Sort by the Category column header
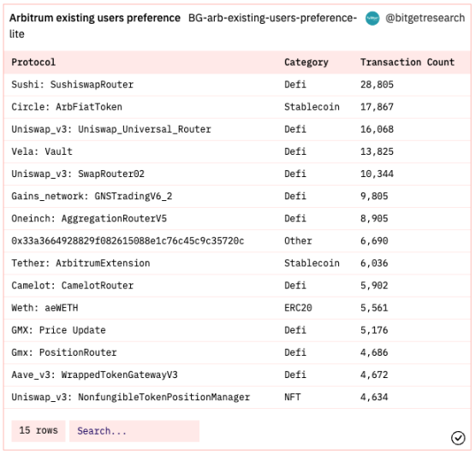This screenshot has width=476, height=455. pyautogui.click(x=306, y=62)
